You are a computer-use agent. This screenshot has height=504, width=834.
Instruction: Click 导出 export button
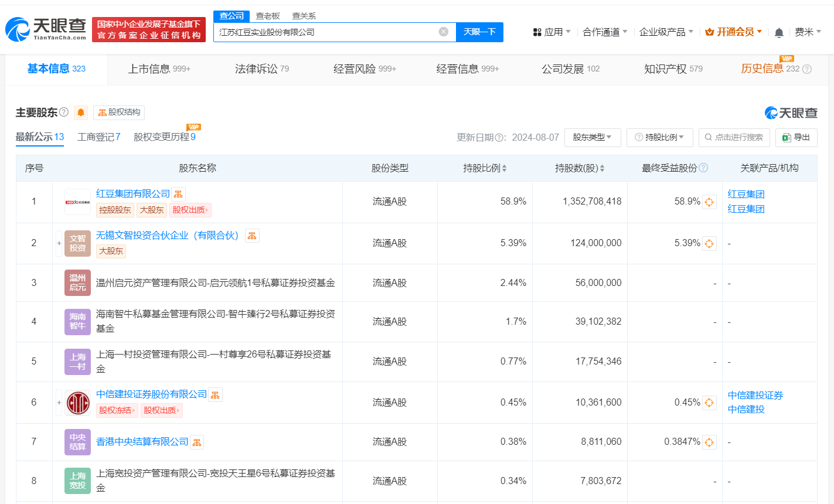[796, 137]
